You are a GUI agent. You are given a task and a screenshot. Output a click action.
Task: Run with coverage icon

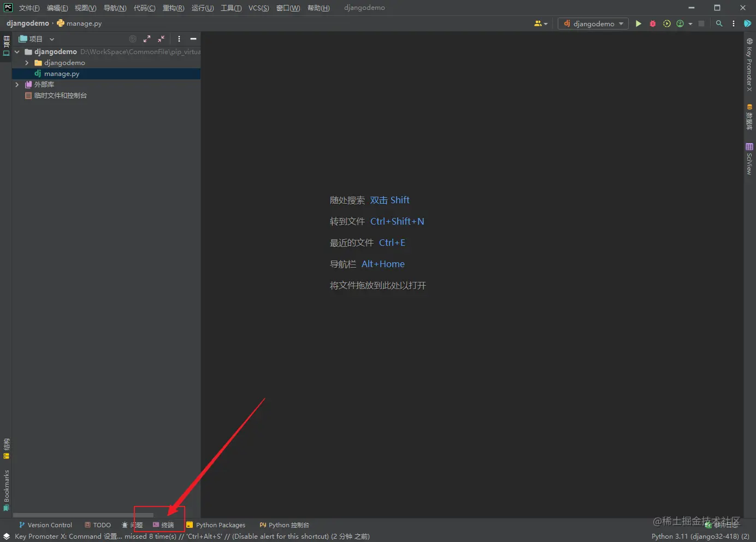pyautogui.click(x=666, y=23)
